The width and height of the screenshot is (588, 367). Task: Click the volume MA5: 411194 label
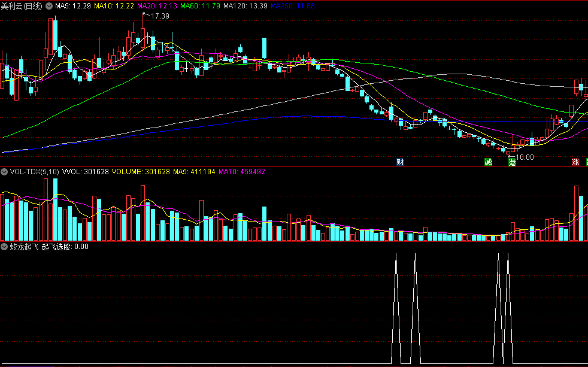pos(194,172)
